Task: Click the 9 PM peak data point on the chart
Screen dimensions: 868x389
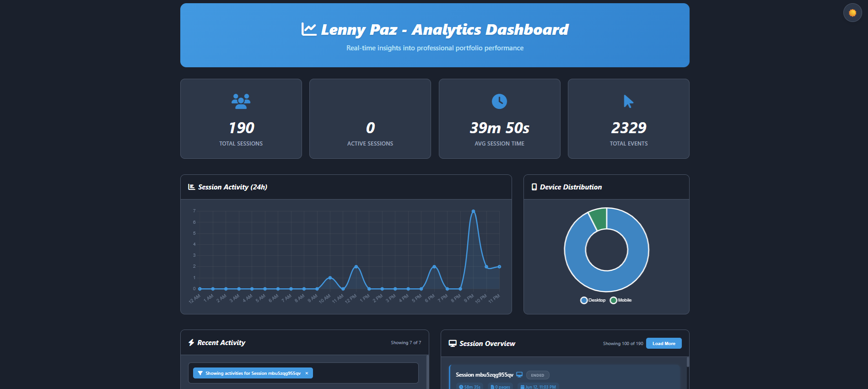Action: coord(473,211)
